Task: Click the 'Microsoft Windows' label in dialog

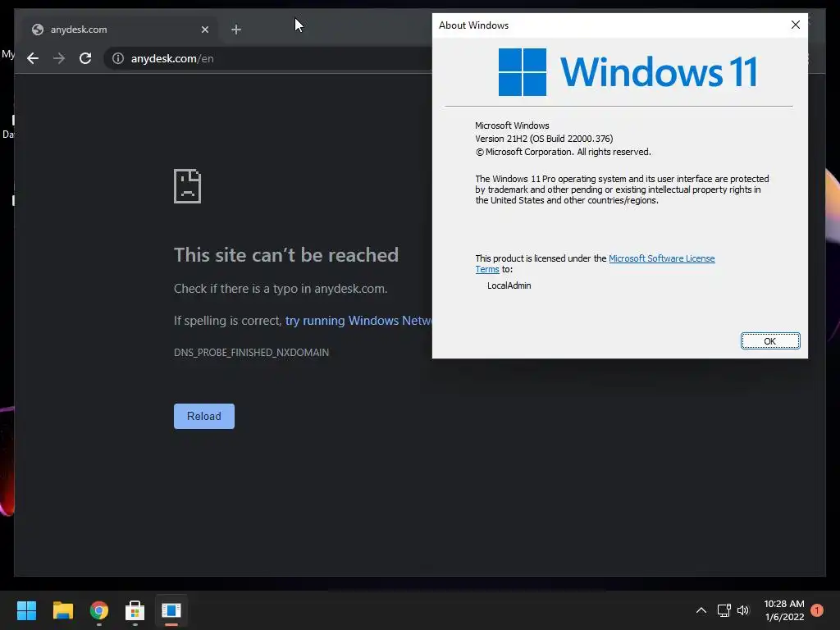Action: pyautogui.click(x=512, y=126)
